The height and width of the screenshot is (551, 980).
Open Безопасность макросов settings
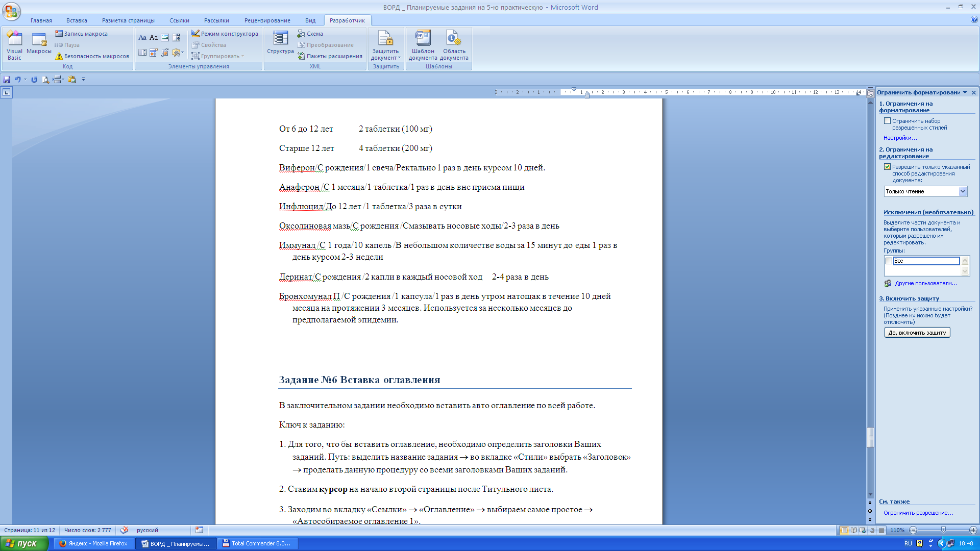pos(92,56)
